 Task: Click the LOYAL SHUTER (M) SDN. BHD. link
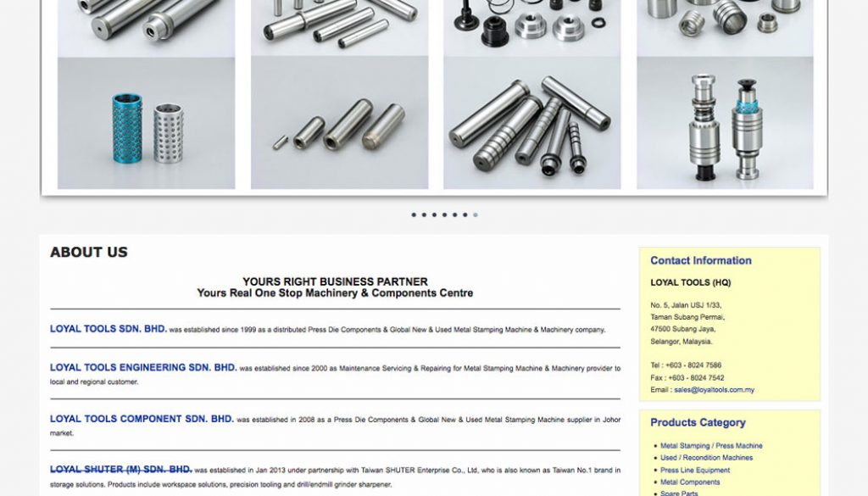[x=120, y=470]
